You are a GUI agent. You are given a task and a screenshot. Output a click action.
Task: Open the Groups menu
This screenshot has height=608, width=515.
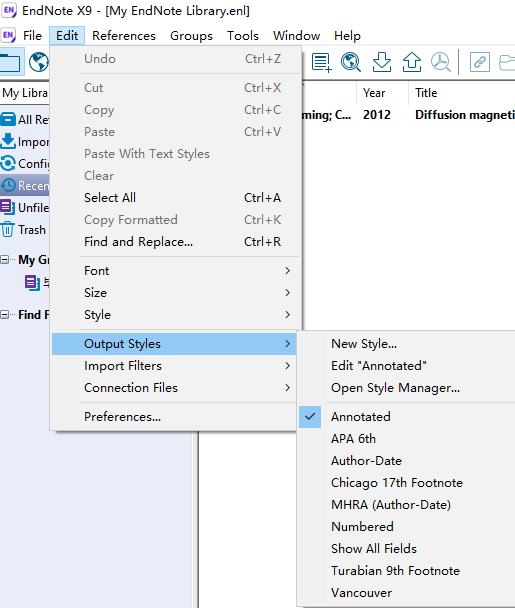[191, 36]
